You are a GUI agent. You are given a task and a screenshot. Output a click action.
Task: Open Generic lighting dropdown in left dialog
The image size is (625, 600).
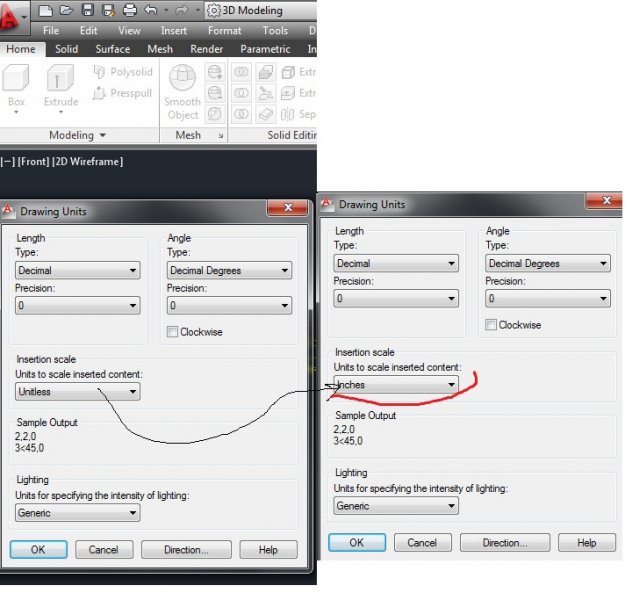pyautogui.click(x=78, y=513)
